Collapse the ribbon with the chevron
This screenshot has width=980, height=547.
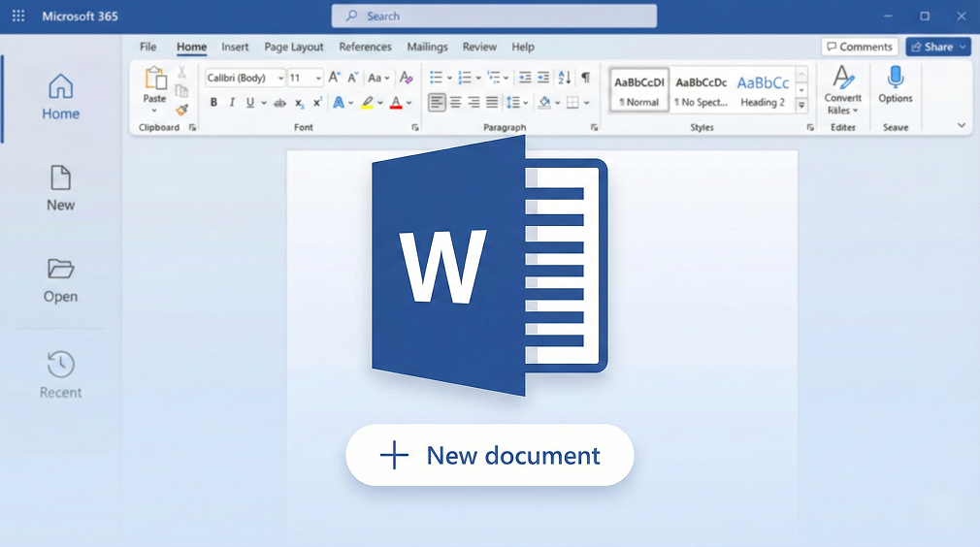pyautogui.click(x=962, y=125)
